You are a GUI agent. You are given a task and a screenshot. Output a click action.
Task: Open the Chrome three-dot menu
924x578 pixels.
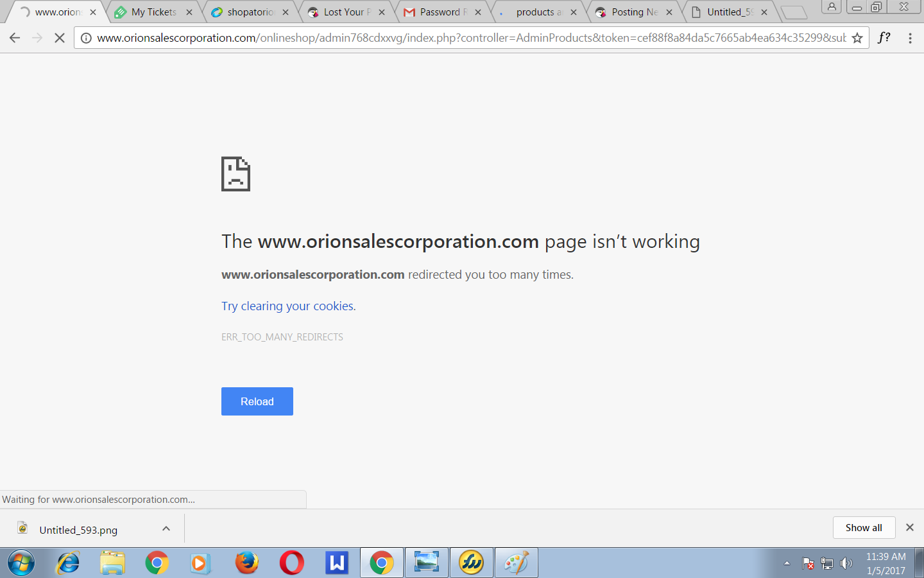[910, 38]
